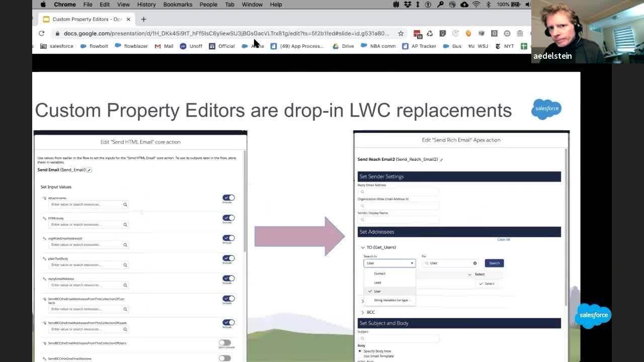Click the key icon in menu bar
This screenshot has height=362, width=644.
(x=440, y=5)
